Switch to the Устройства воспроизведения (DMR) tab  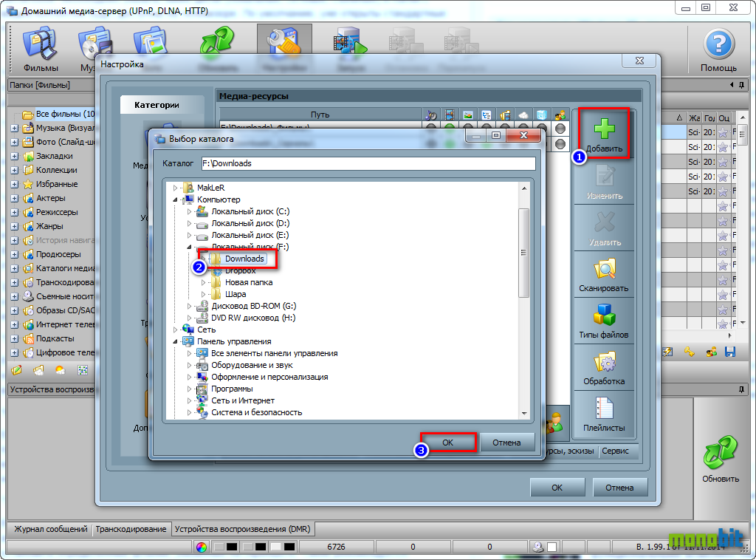point(242,529)
